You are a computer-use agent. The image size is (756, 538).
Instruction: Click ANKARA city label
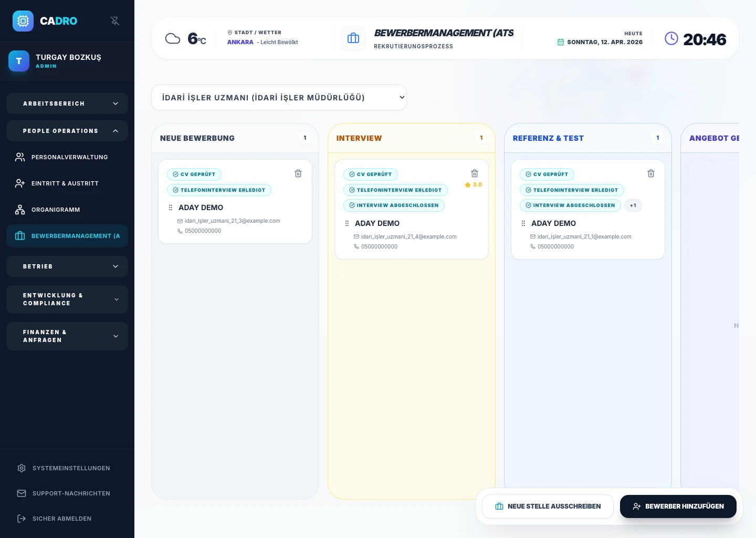(240, 42)
